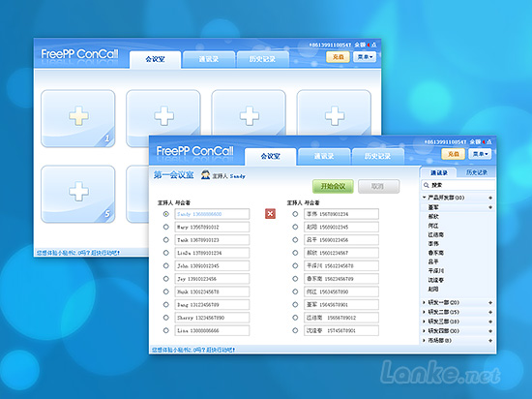The height and width of the screenshot is (399, 532).
Task: Expand the 研发一部 group
Action: [x=424, y=302]
